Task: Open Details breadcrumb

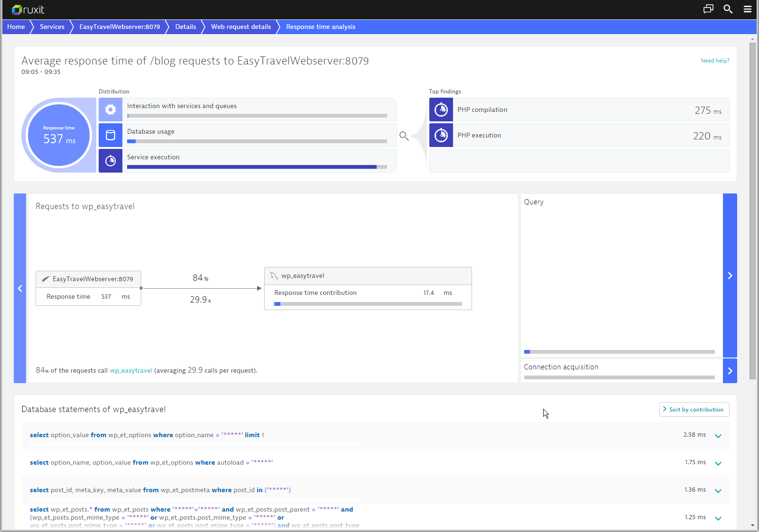Action: (185, 27)
